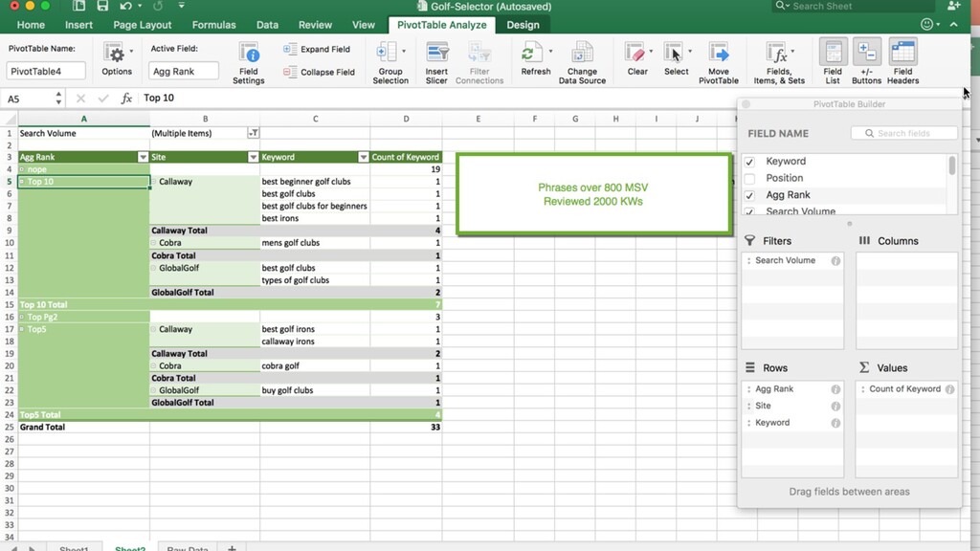Click the Group Selection icon
The height and width of the screenshot is (551, 980).
pyautogui.click(x=387, y=54)
